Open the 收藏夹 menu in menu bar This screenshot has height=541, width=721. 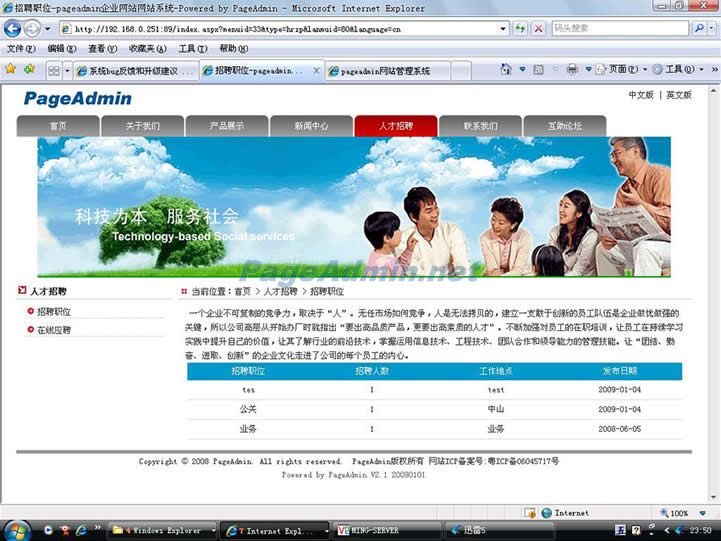coord(147,48)
